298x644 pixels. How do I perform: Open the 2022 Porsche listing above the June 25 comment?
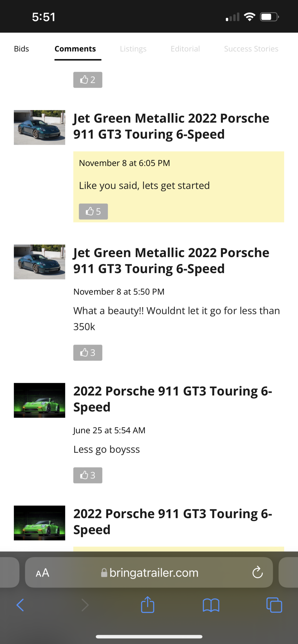173,399
